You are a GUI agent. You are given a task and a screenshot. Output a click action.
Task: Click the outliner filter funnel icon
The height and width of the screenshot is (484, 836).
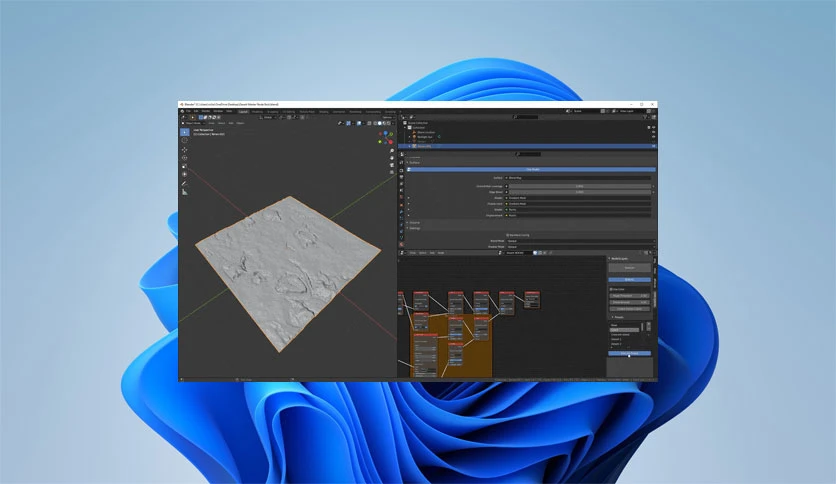pyautogui.click(x=645, y=117)
